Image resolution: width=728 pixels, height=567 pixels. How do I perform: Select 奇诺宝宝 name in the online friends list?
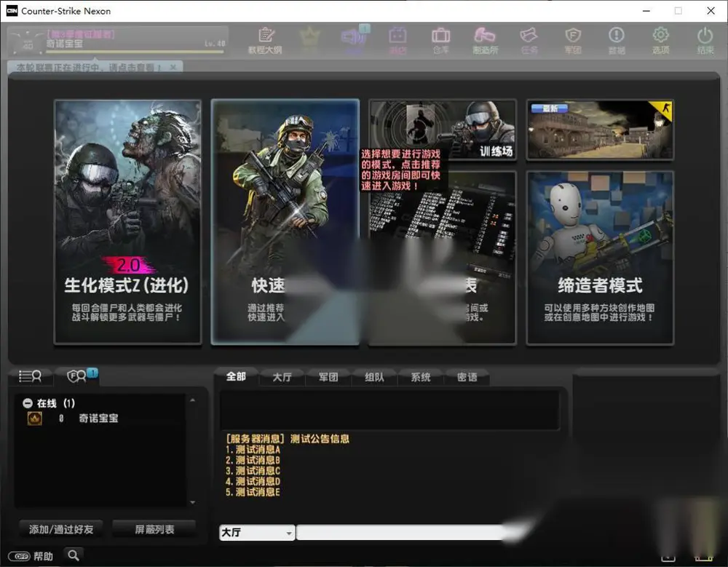pyautogui.click(x=98, y=419)
